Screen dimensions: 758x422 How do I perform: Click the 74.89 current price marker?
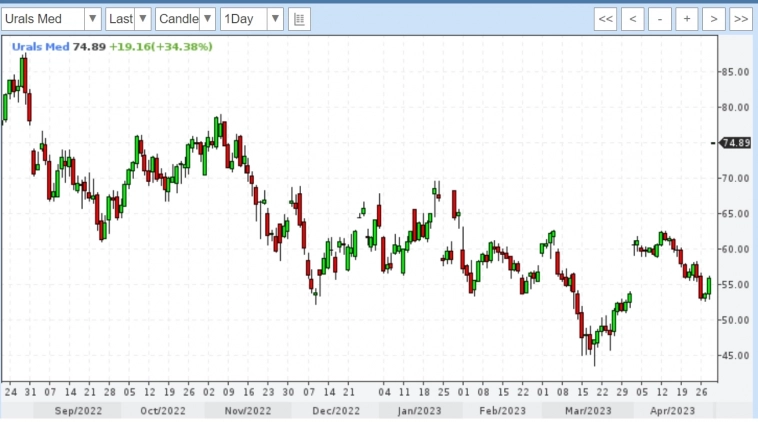[x=736, y=143]
